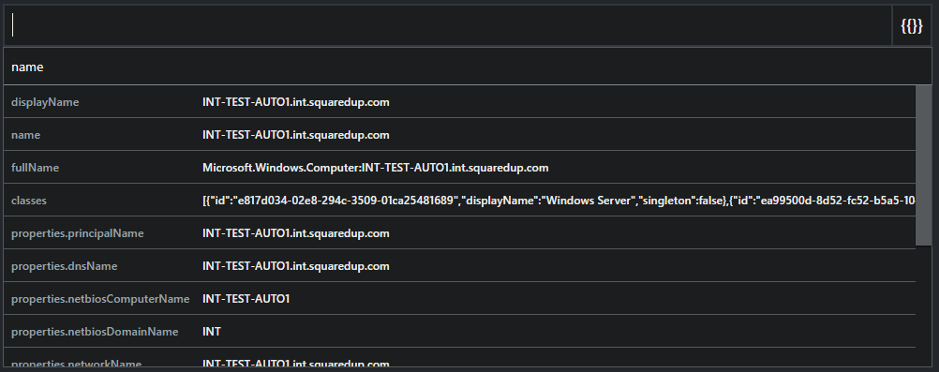The height and width of the screenshot is (372, 939).
Task: Click the principalName value text
Action: pos(296,233)
